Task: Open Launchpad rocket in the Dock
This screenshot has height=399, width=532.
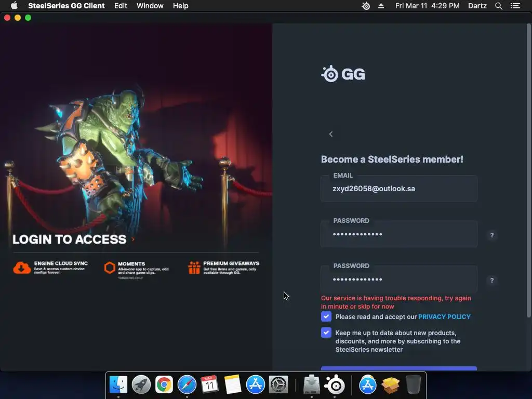Action: [141, 385]
